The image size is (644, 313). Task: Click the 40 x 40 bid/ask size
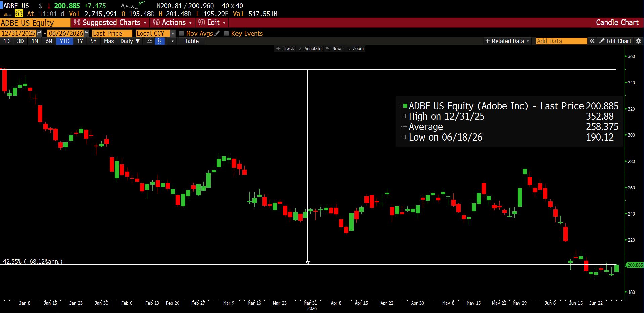[232, 6]
